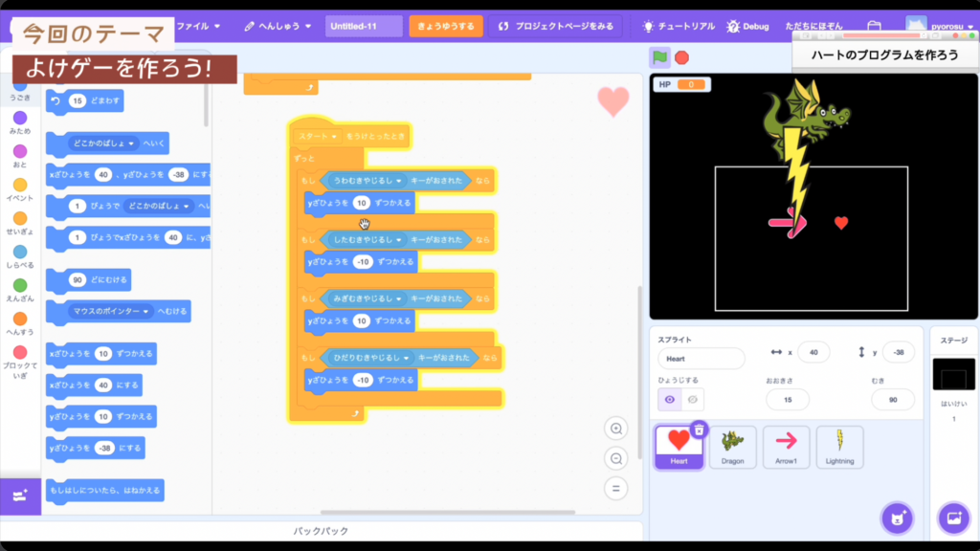Reset workspace zoom with the equals icon
Image resolution: width=980 pixels, height=551 pixels.
(x=616, y=489)
